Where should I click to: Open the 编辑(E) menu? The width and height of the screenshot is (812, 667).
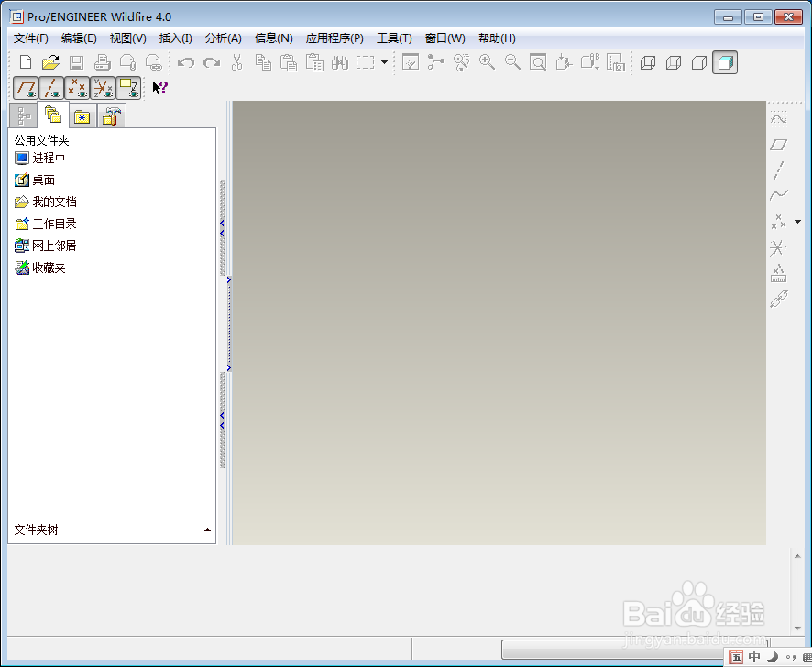79,38
